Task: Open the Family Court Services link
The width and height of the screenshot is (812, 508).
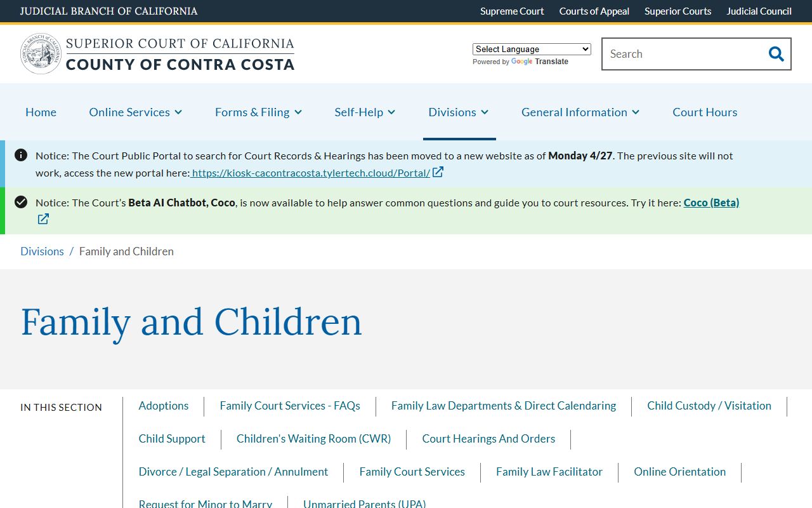Action: pos(412,472)
